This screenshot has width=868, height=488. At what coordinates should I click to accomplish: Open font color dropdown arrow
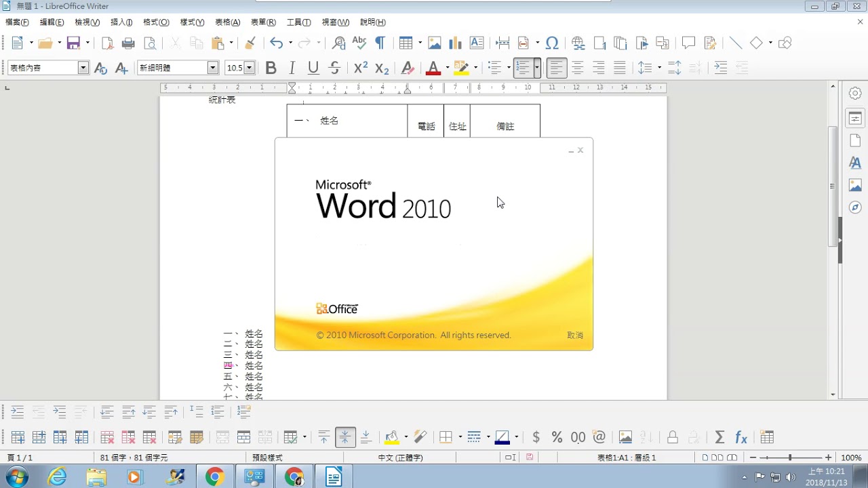point(447,68)
